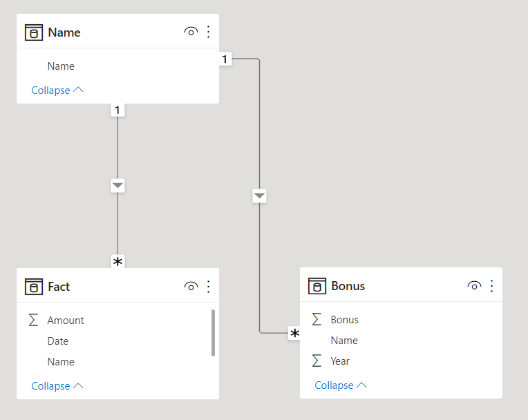Click the Fact table field list scrollbar
Viewport: 528px width, 420px height.
[213, 333]
